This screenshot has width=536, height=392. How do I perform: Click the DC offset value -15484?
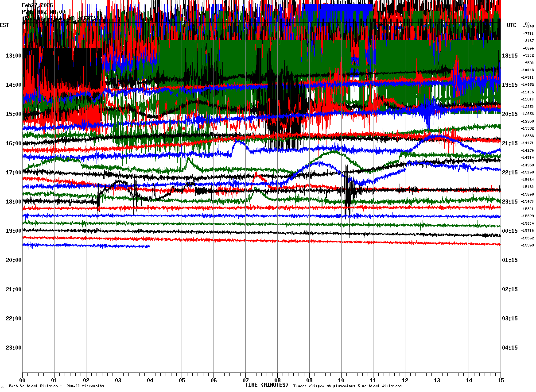coord(527,180)
